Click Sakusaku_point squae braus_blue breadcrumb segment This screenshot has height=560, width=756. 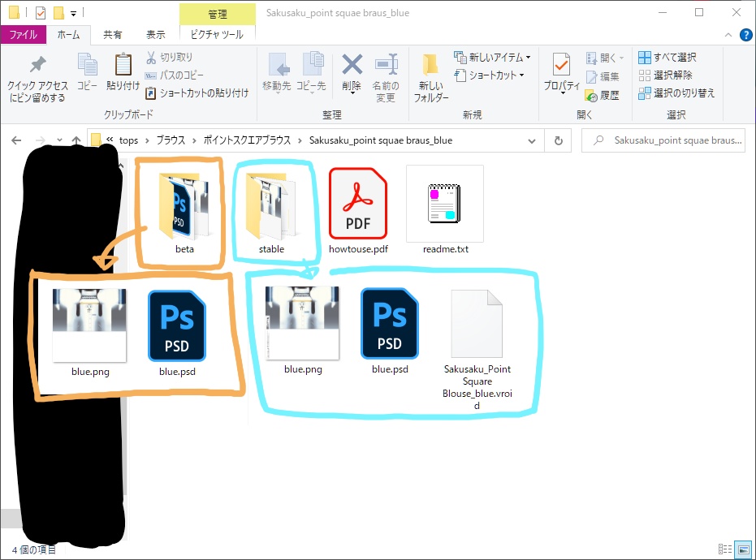[380, 140]
